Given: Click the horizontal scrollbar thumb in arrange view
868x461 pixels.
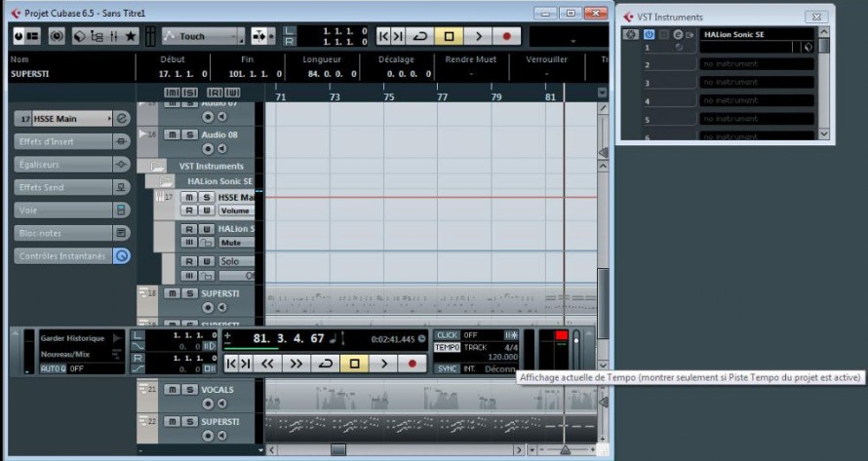Looking at the screenshot, I should (338, 450).
